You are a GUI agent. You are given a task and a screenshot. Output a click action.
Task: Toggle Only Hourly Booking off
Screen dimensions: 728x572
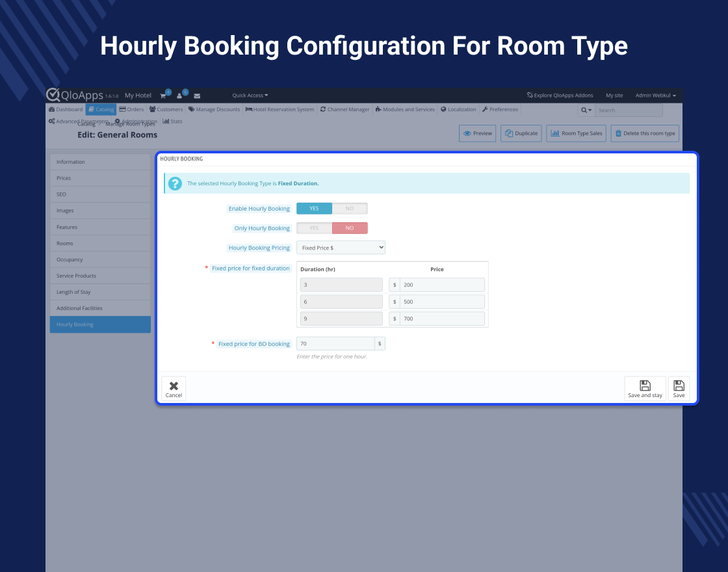click(x=350, y=227)
